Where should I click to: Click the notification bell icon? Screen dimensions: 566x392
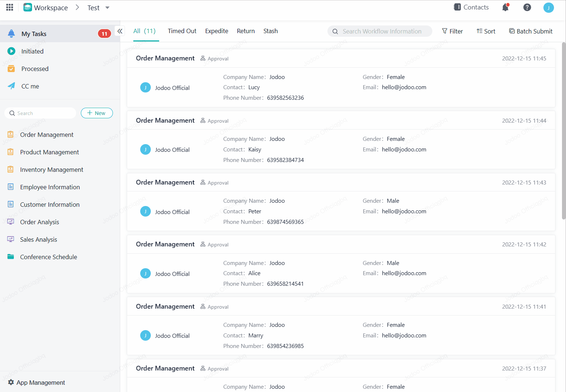(505, 8)
